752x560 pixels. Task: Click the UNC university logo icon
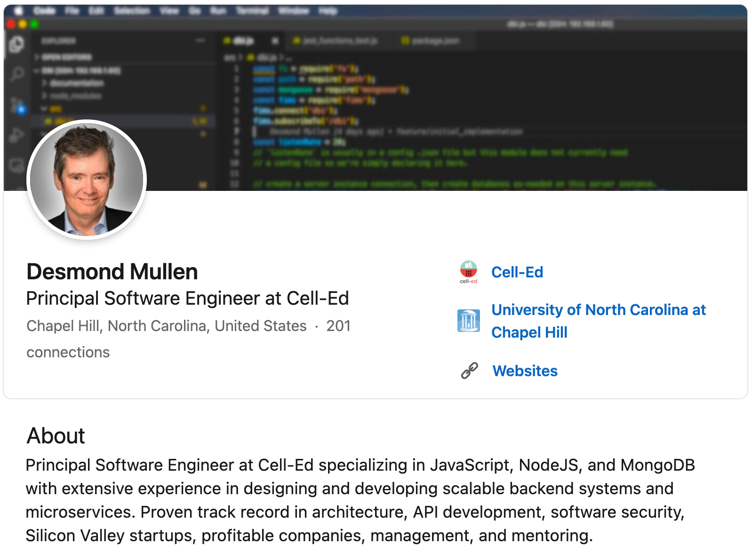pyautogui.click(x=469, y=321)
